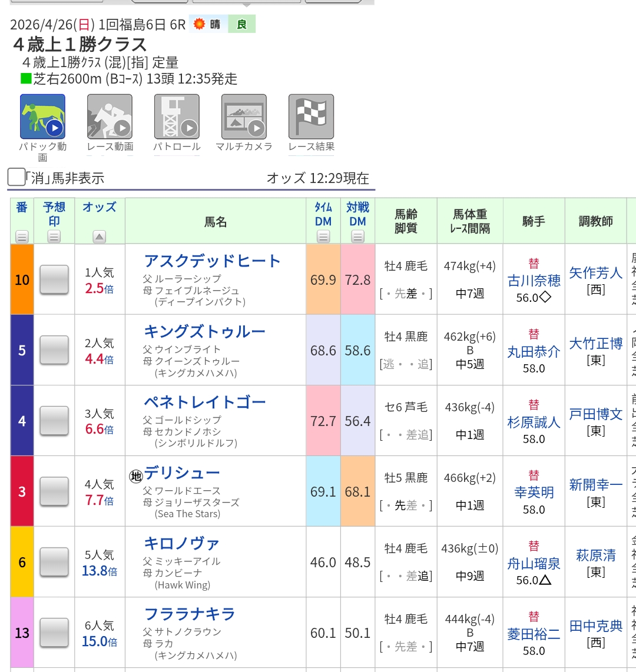This screenshot has width=636, height=672.
Task: Click the green turf course marker
Action: pos(25,79)
